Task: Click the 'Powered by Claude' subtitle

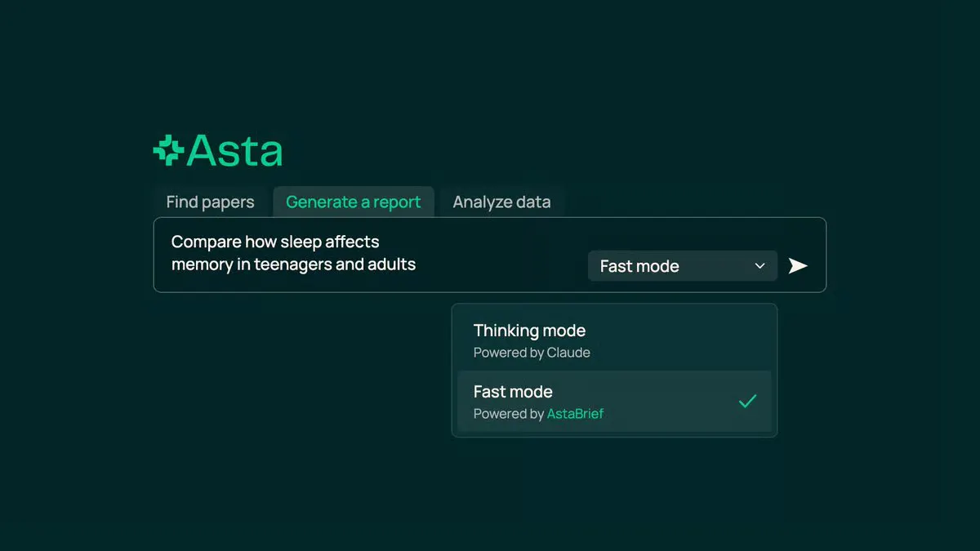Action: (x=532, y=353)
